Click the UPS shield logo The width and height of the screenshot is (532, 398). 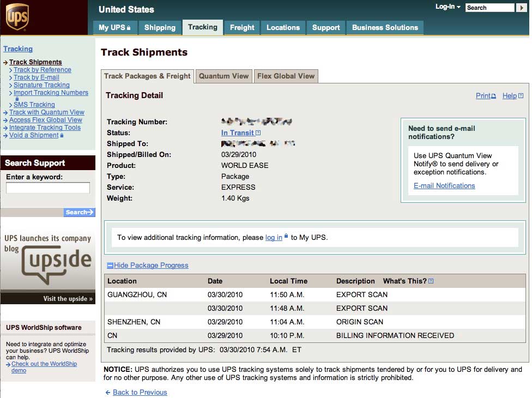tap(17, 17)
